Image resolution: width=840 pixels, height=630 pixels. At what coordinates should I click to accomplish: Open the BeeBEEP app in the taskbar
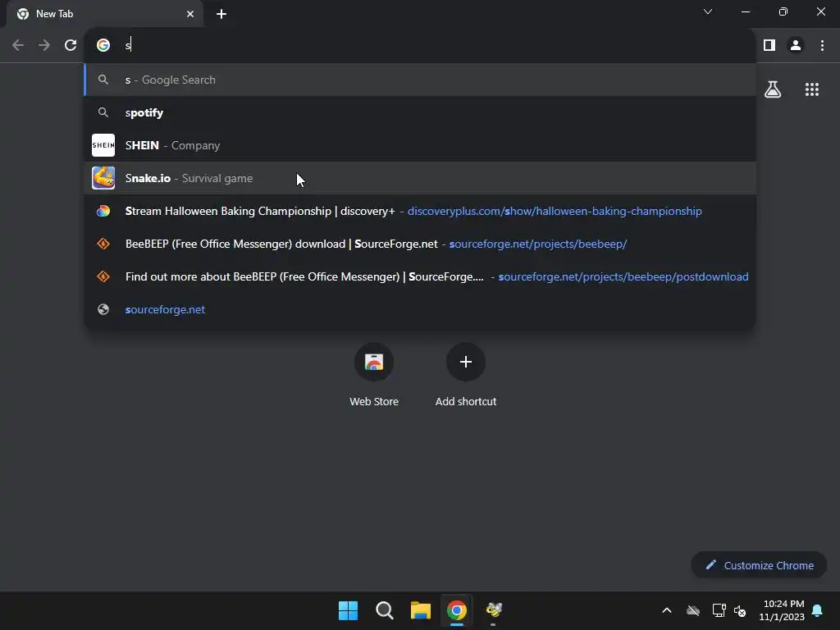(x=493, y=610)
